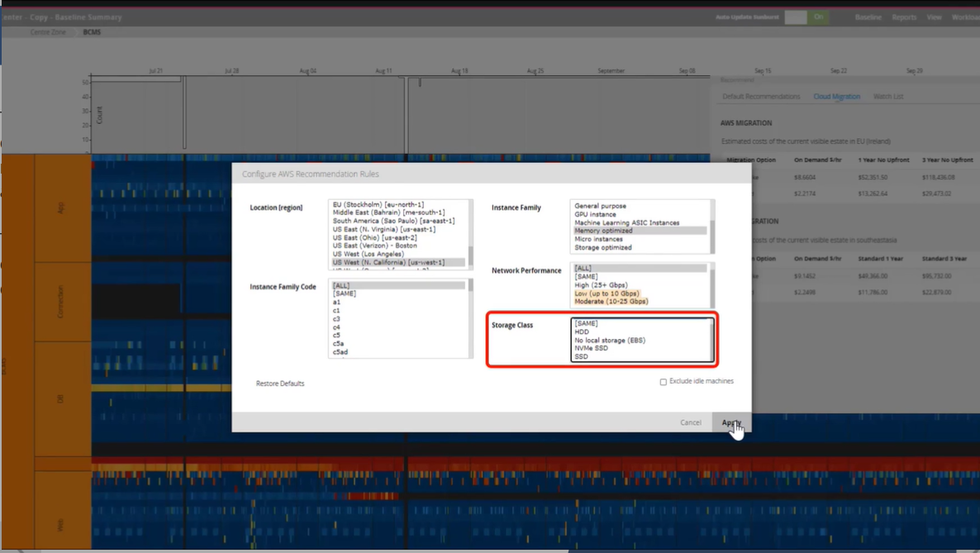Click the BCMS breadcrumb
The height and width of the screenshot is (553, 980).
point(92,32)
